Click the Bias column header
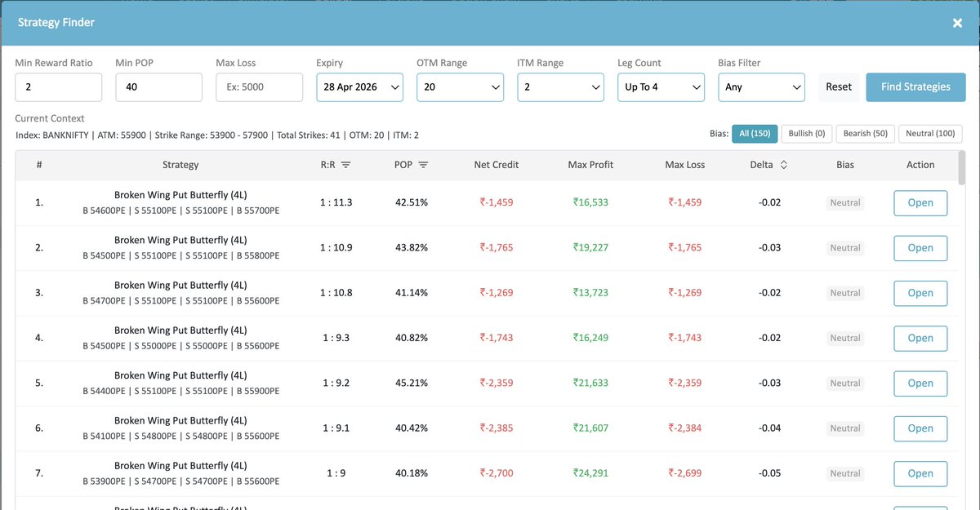Screen dimensions: 980x510 (845, 165)
